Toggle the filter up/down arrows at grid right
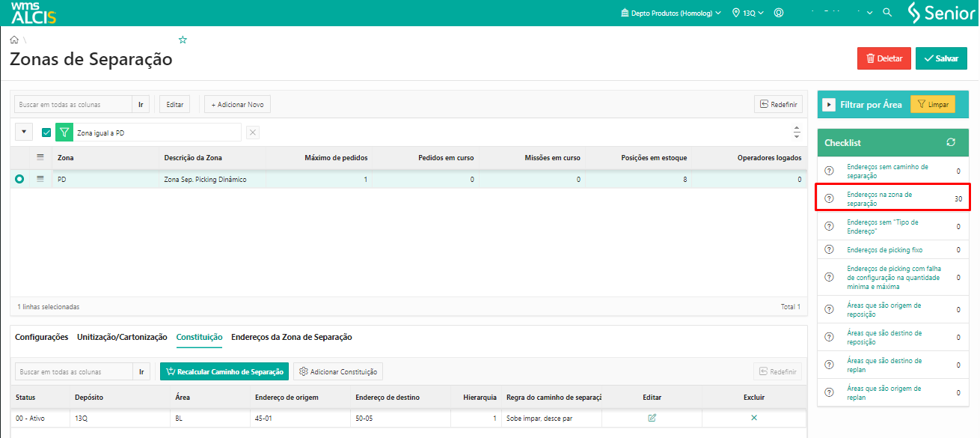Screen dimensions: 980x438 pyautogui.click(x=797, y=133)
